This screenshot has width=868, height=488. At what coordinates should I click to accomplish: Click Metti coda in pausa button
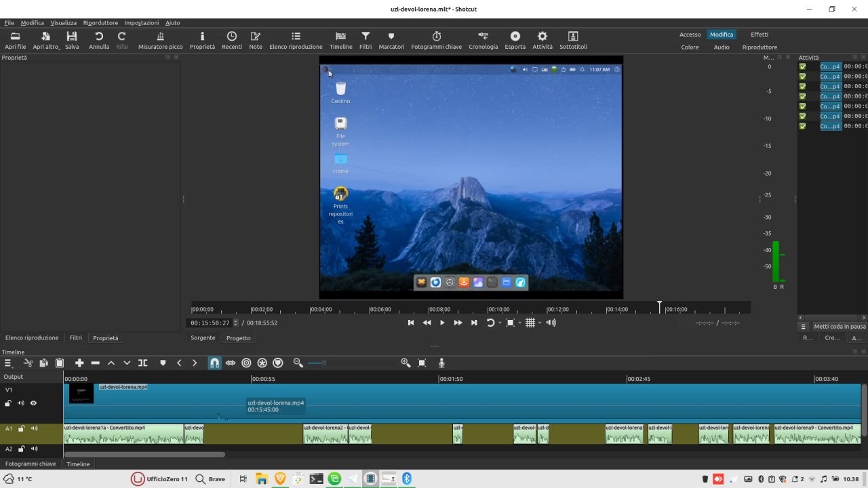pos(840,326)
